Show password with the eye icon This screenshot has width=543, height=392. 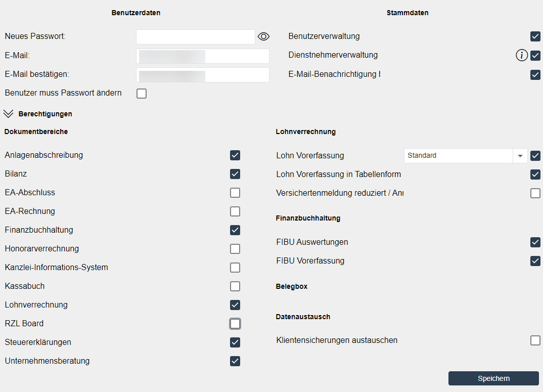coord(263,36)
